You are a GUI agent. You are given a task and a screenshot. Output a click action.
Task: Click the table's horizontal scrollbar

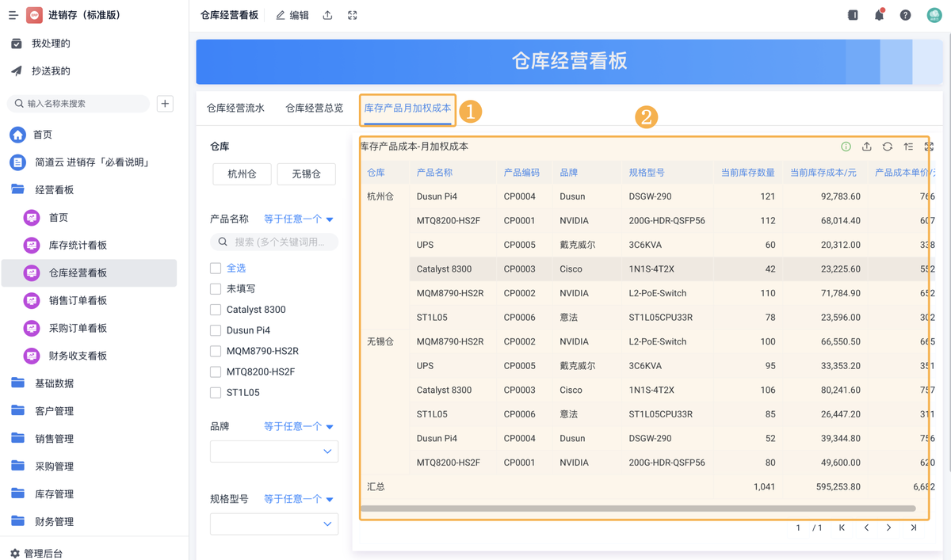(638, 509)
